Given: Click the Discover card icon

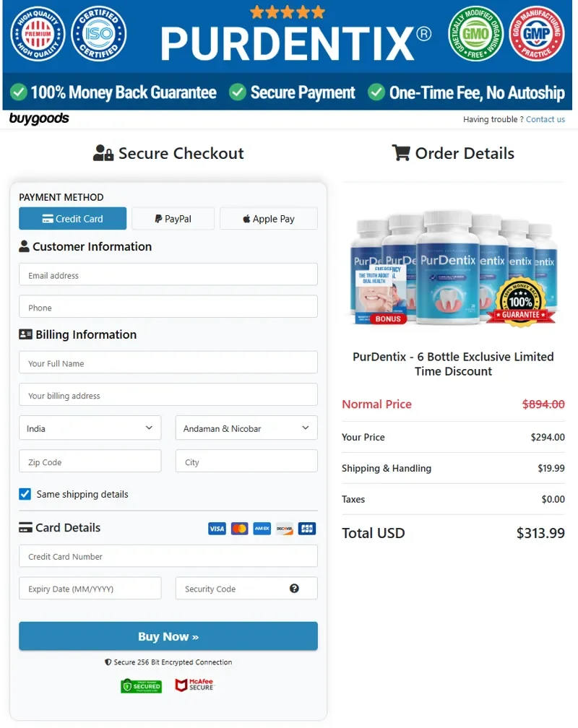Looking at the screenshot, I should coord(284,529).
